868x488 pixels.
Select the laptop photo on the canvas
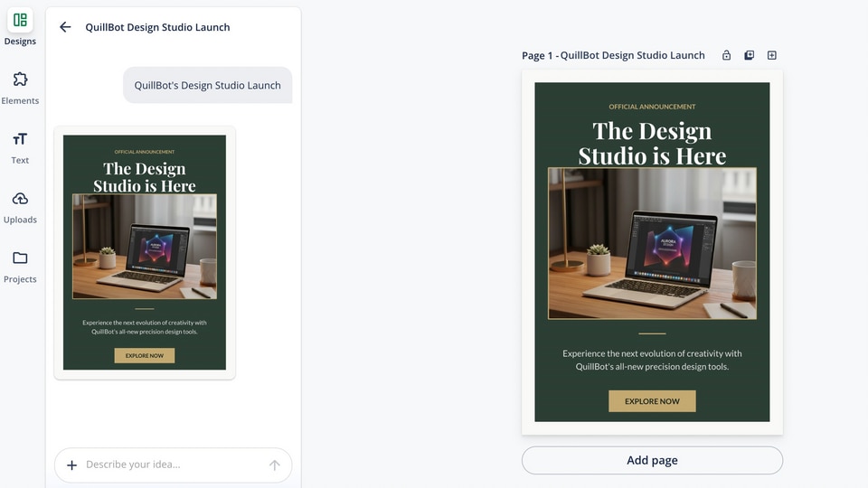pos(652,243)
